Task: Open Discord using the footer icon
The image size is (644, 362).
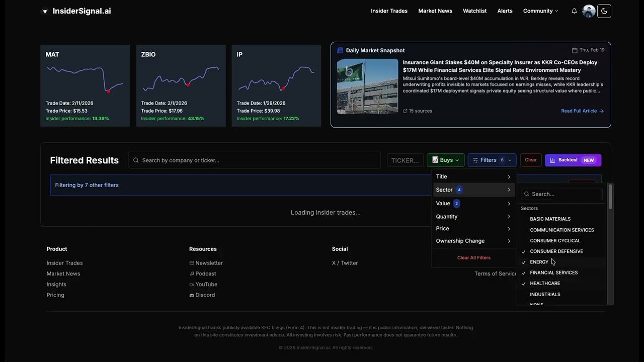Action: [x=193, y=295]
